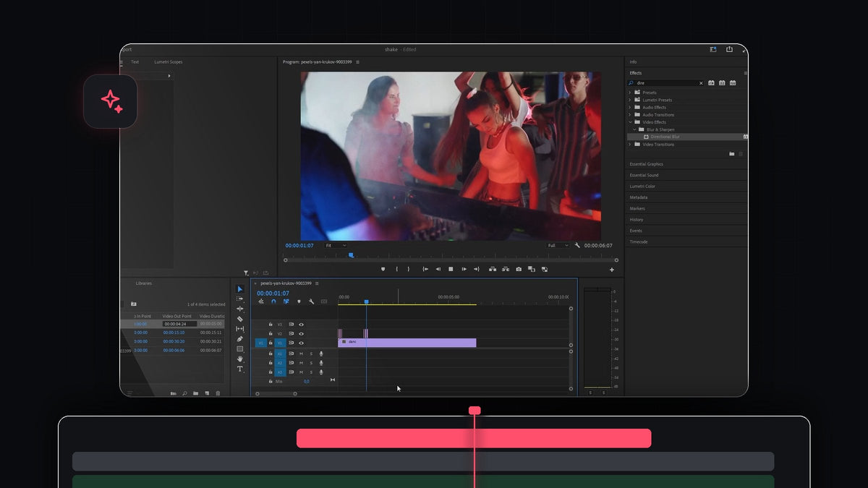Open the Fit zoom level dropdown
Viewport: 868px width, 488px height.
pos(336,246)
